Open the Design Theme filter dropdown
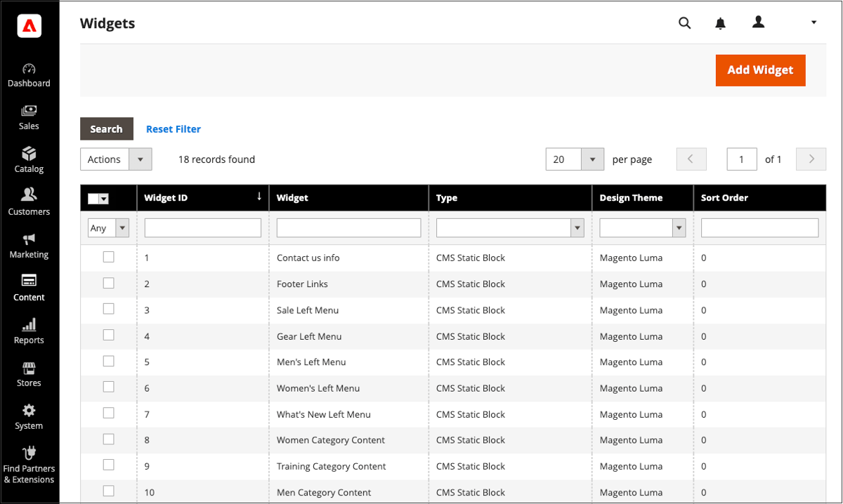Viewport: 843px width, 504px height. click(679, 227)
